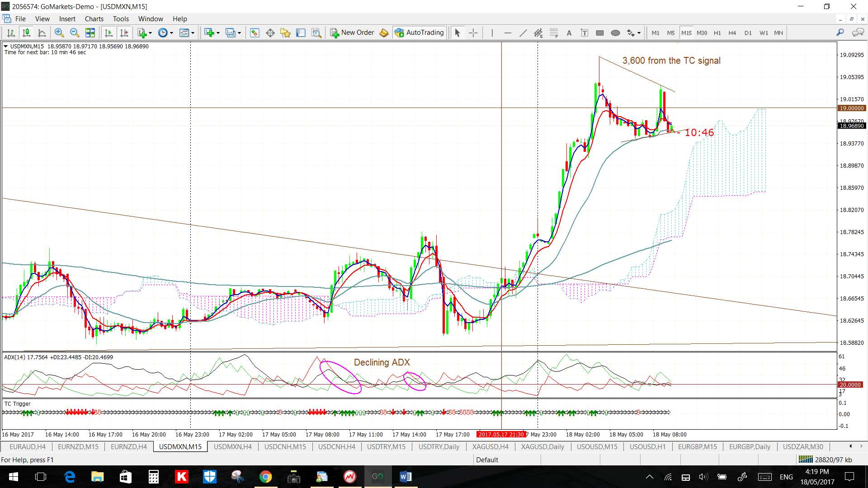Switch chart to candlesticks

[27, 33]
